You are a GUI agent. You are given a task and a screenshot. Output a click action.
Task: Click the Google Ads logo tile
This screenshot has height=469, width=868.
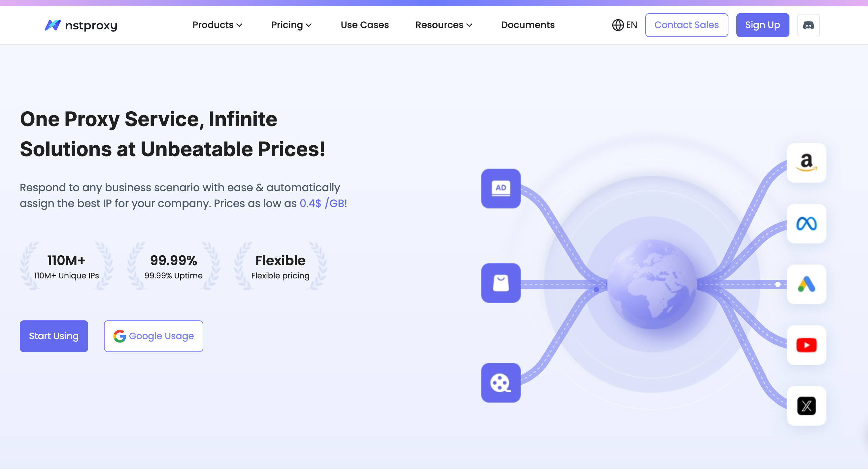(x=806, y=284)
